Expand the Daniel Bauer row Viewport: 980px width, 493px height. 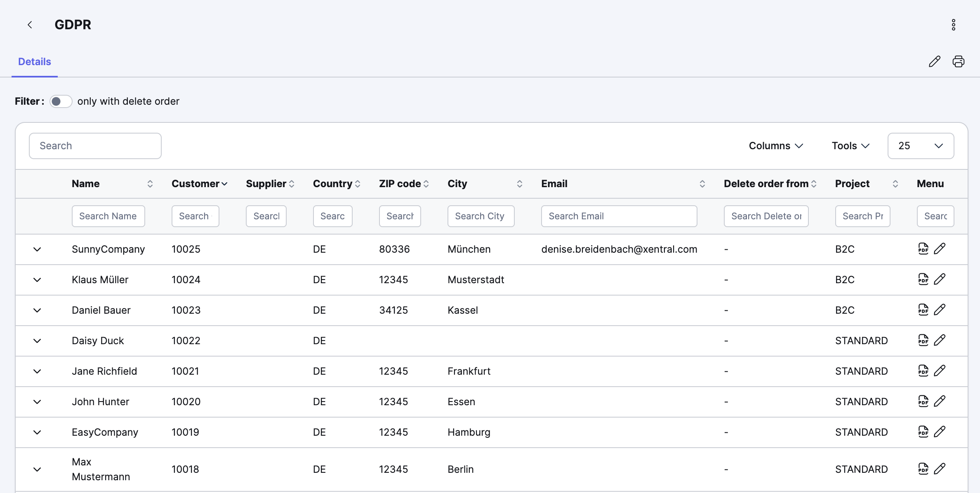tap(37, 310)
